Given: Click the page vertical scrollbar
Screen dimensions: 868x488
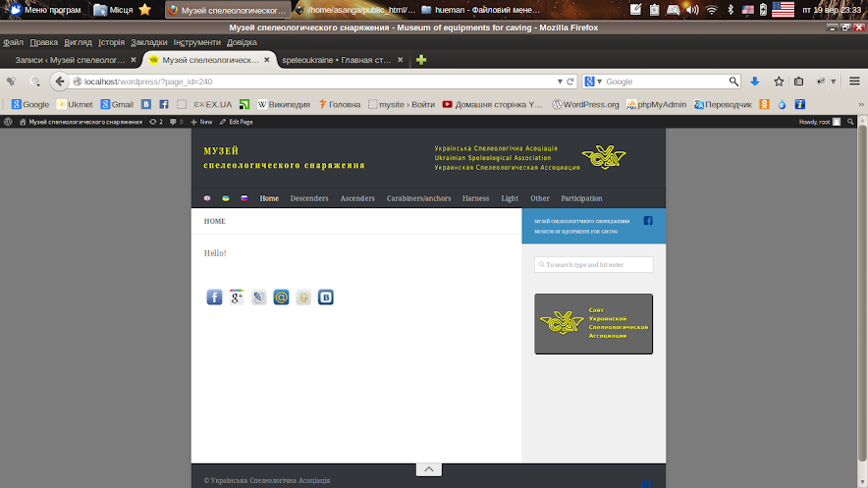Looking at the screenshot, I should (862, 294).
